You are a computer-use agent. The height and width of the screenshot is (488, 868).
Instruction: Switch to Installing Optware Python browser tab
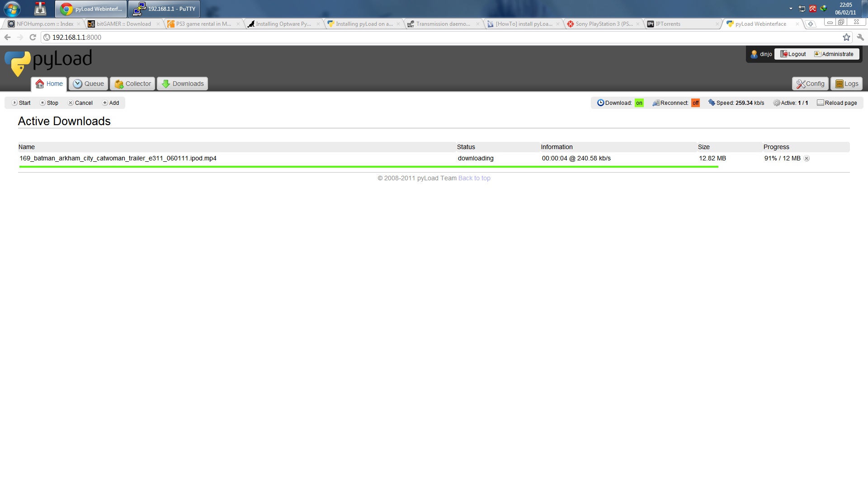[283, 24]
